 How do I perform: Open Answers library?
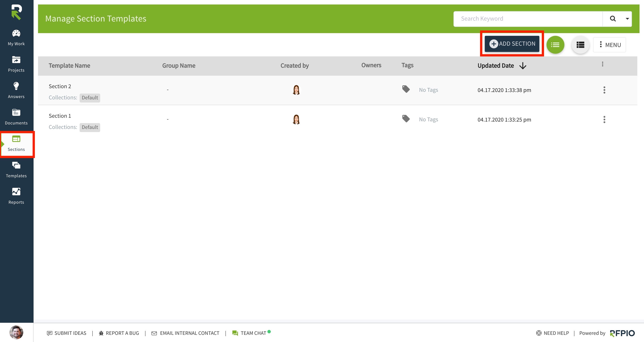click(16, 90)
